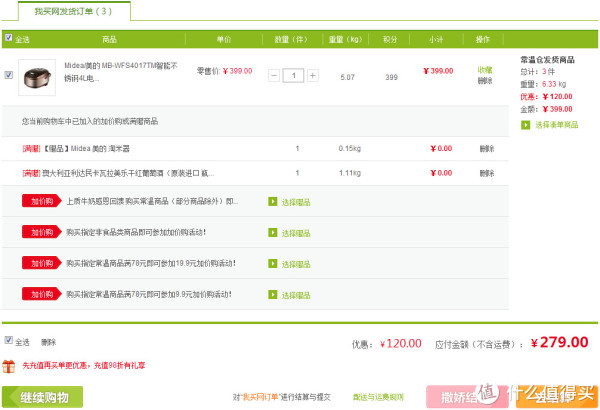Toggle the bottom 全选 checkbox
Viewport: 600px width, 410px height.
pos(8,340)
